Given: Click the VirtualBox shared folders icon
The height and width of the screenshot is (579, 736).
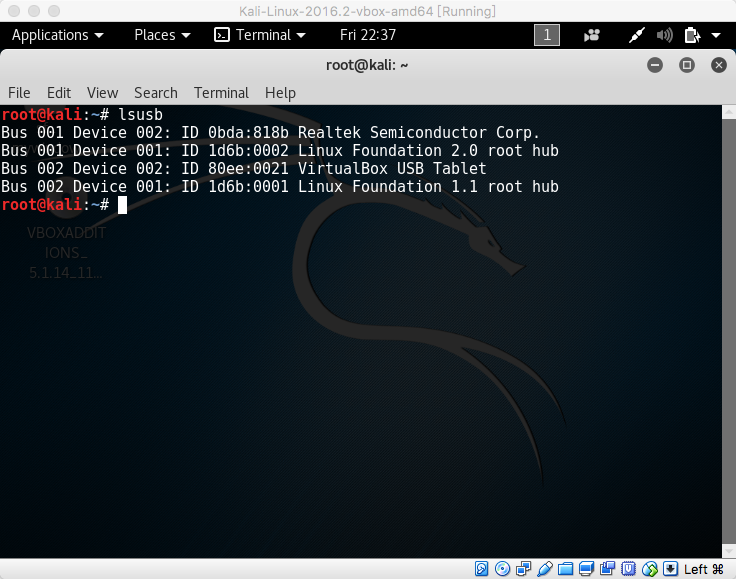Looking at the screenshot, I should (x=566, y=569).
